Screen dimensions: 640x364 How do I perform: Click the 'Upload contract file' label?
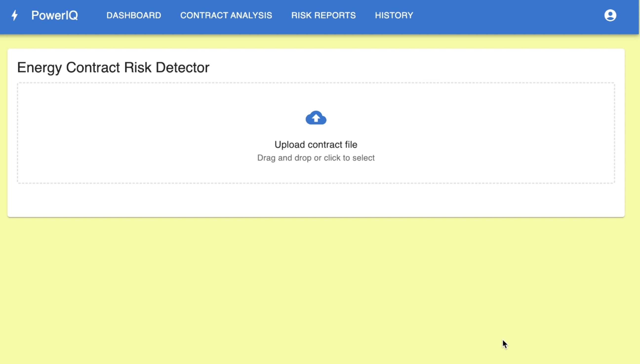point(316,145)
